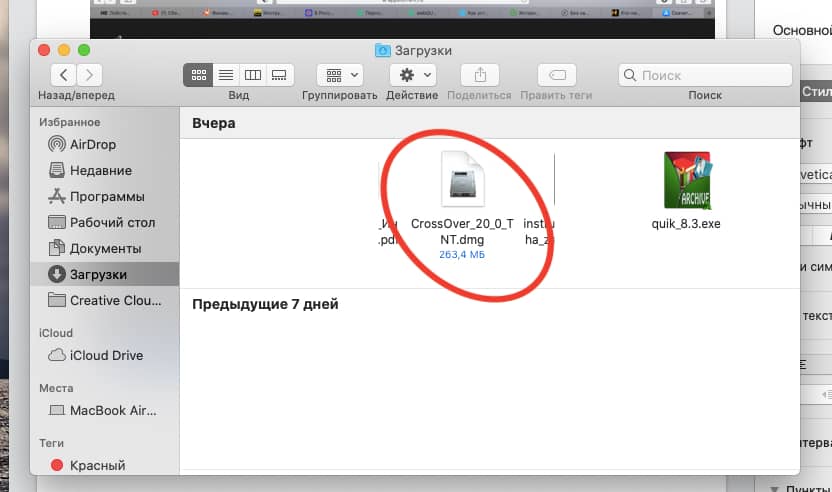
Task: Open the Действие gear dropdown
Action: pos(413,75)
